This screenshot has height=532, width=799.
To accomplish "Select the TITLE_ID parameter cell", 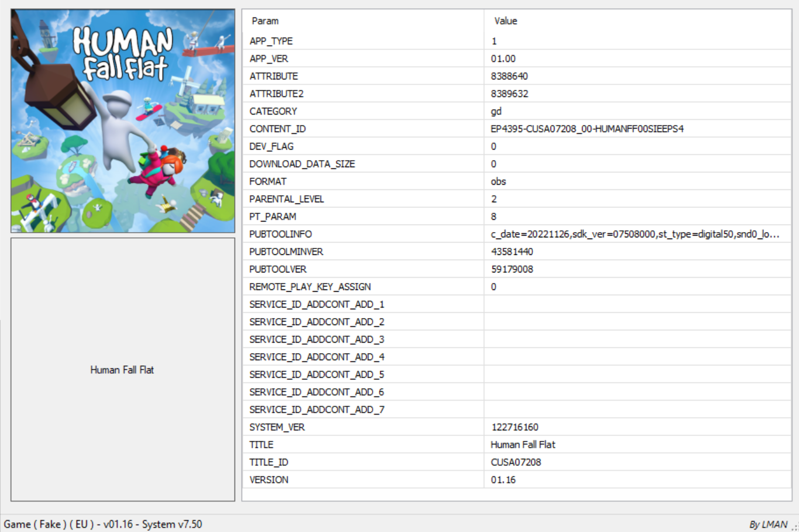I will [363, 462].
